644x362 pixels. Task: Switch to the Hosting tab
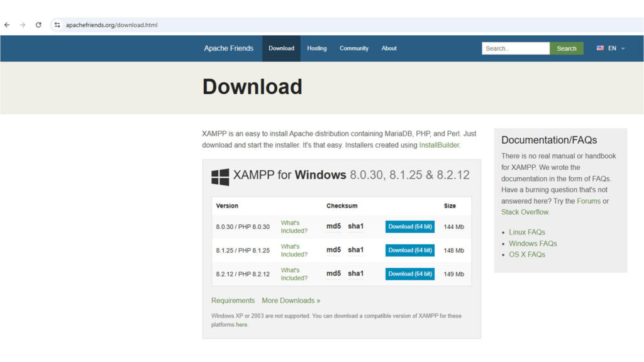pos(316,48)
